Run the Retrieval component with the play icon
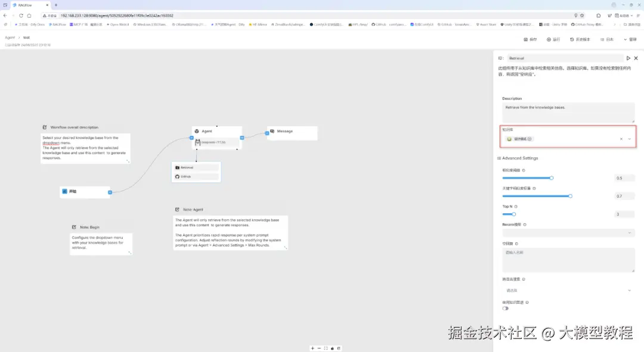This screenshot has width=644, height=352. 628,58
